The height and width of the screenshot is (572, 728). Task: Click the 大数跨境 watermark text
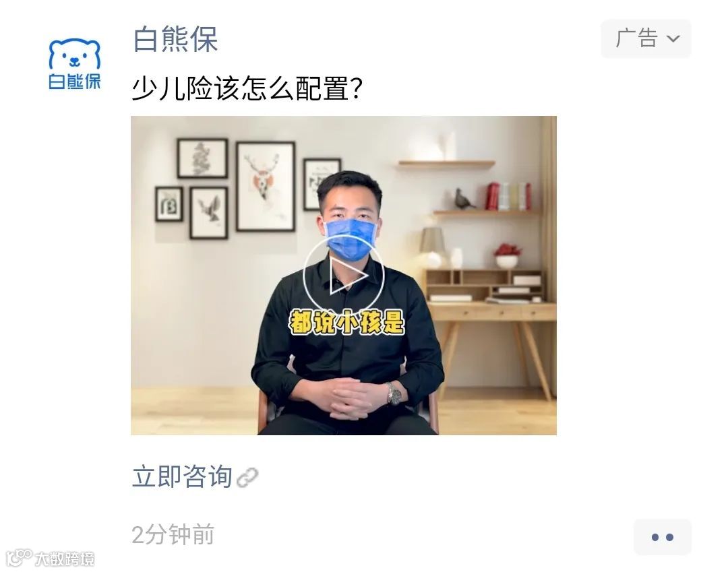(x=65, y=559)
